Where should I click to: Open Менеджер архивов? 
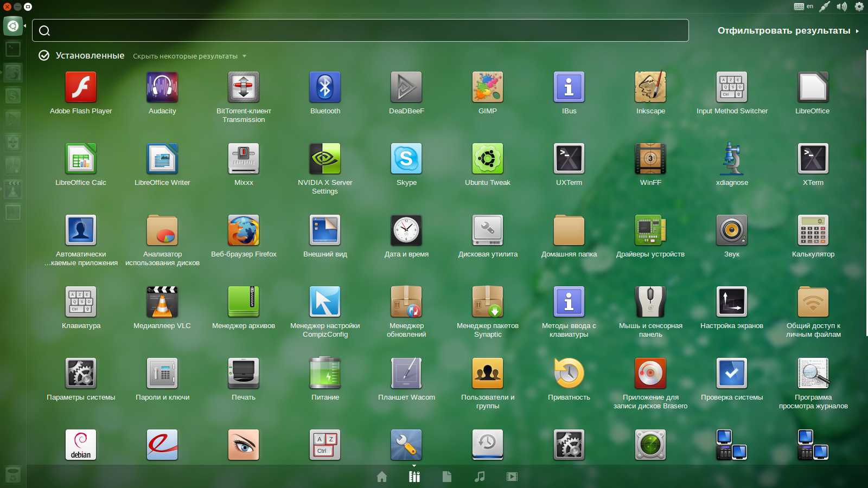tap(244, 302)
